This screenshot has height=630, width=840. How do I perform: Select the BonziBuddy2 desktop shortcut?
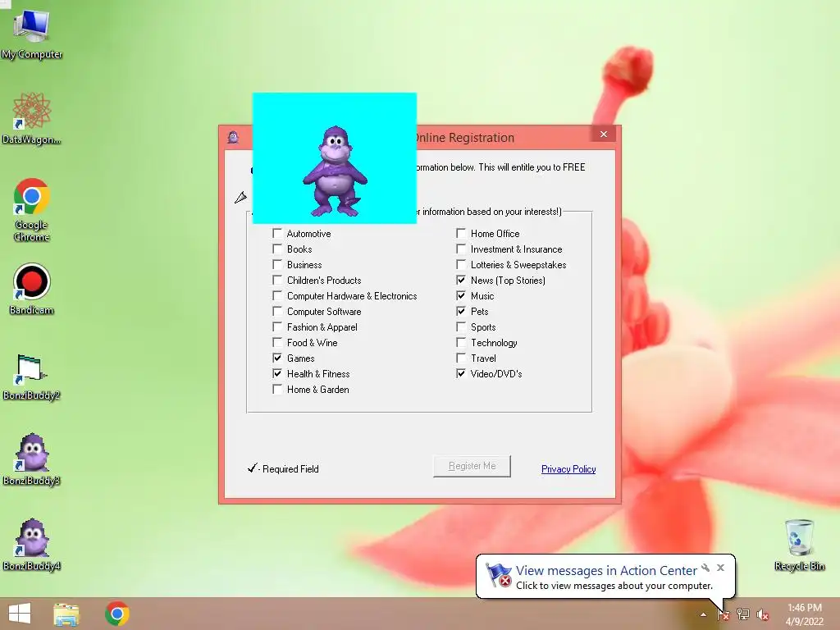32,377
